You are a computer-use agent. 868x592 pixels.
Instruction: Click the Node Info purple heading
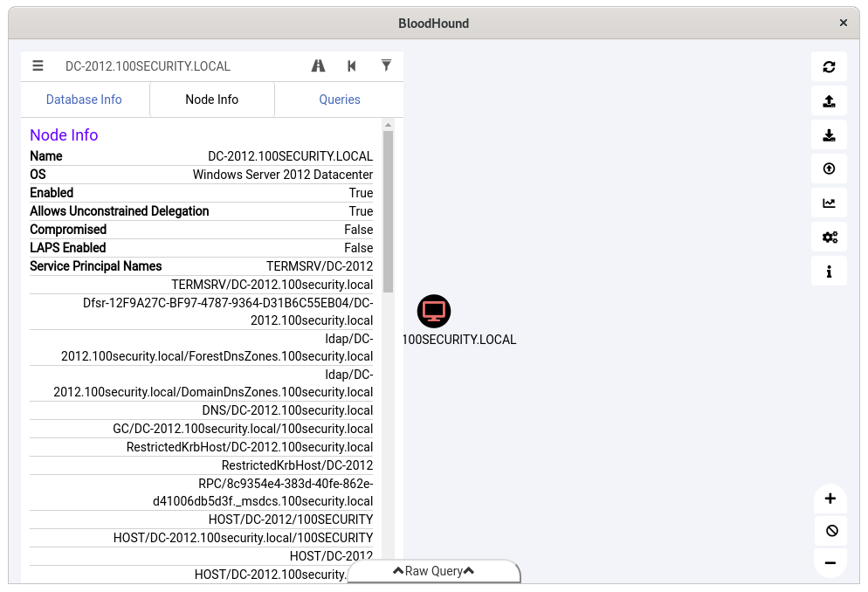[64, 135]
